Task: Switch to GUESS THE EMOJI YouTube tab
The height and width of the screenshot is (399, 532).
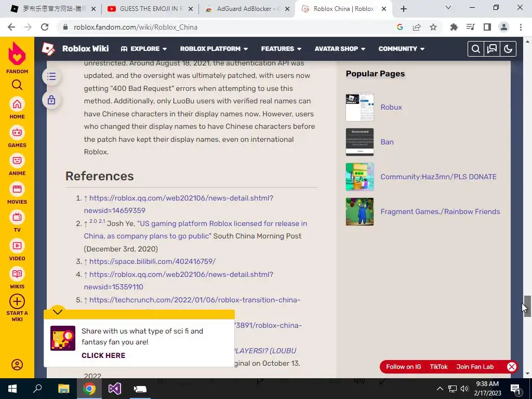Action: pyautogui.click(x=150, y=9)
